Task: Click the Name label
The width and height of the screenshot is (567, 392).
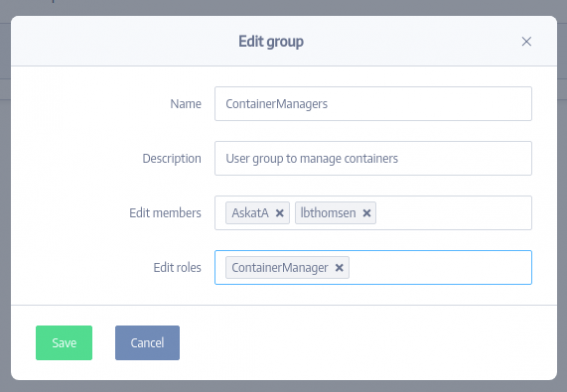Action: click(x=186, y=104)
